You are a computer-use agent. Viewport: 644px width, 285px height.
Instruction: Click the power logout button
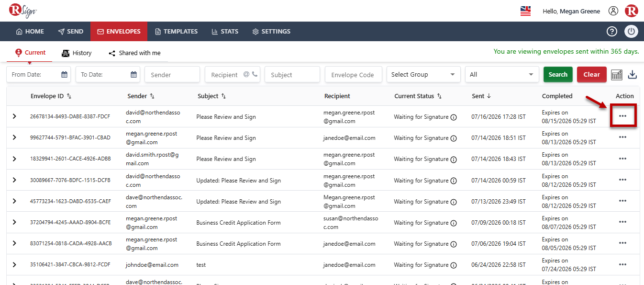(631, 32)
